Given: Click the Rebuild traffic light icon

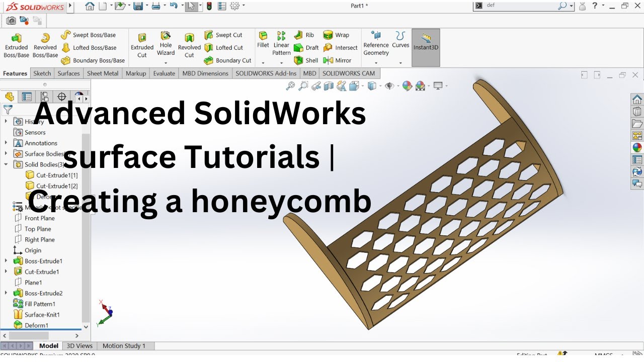Looking at the screenshot, I should tap(209, 6).
